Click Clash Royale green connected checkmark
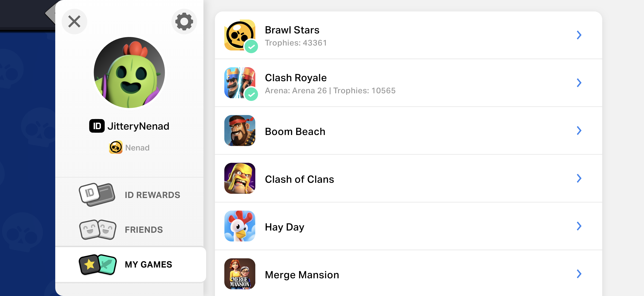This screenshot has width=644, height=296. (x=251, y=94)
